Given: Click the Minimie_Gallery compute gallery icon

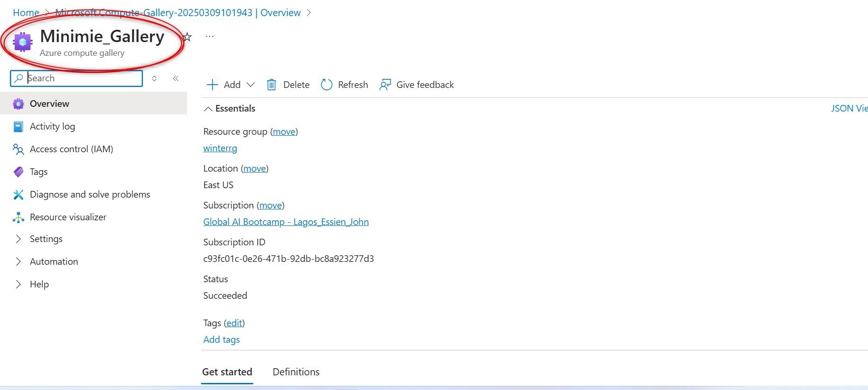Looking at the screenshot, I should click(x=22, y=42).
